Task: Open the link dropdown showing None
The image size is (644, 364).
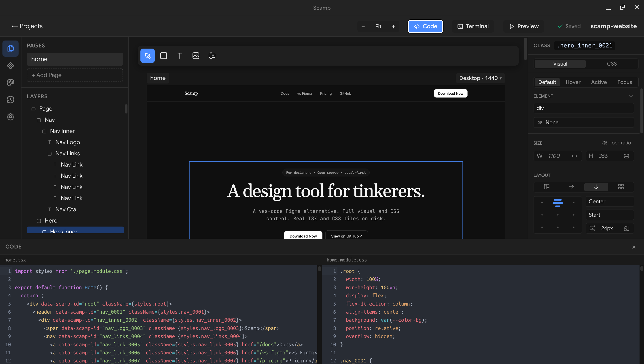Action: click(583, 122)
